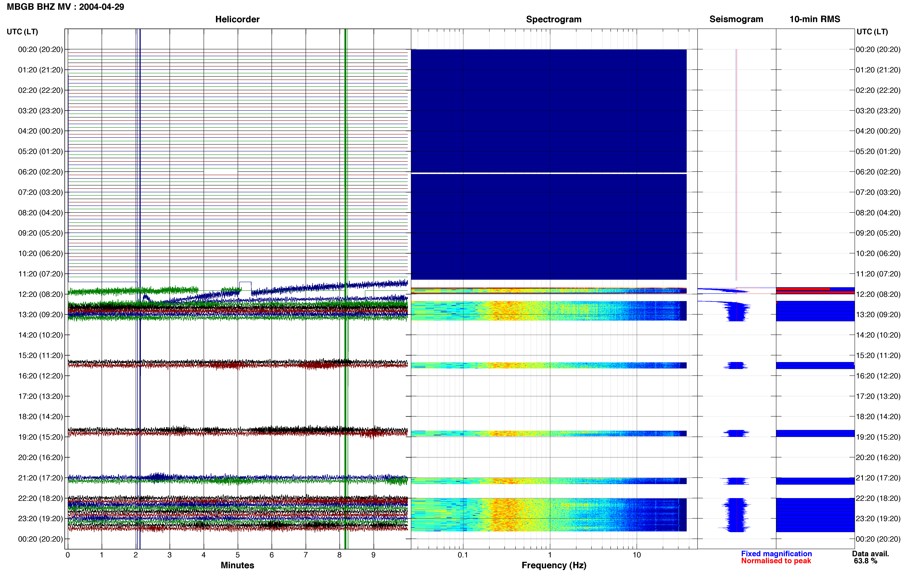Click left time label 09:20 (05:20)
The height and width of the screenshot is (578, 924).
pos(41,233)
